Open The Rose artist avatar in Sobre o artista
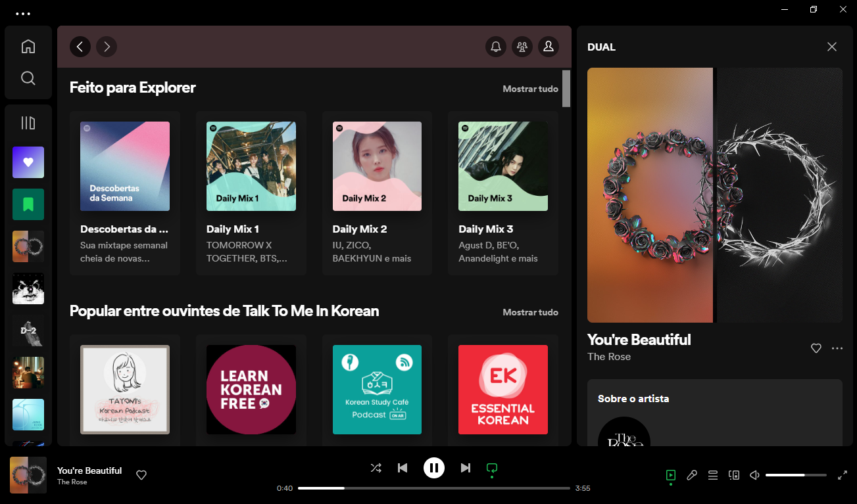 (x=624, y=432)
